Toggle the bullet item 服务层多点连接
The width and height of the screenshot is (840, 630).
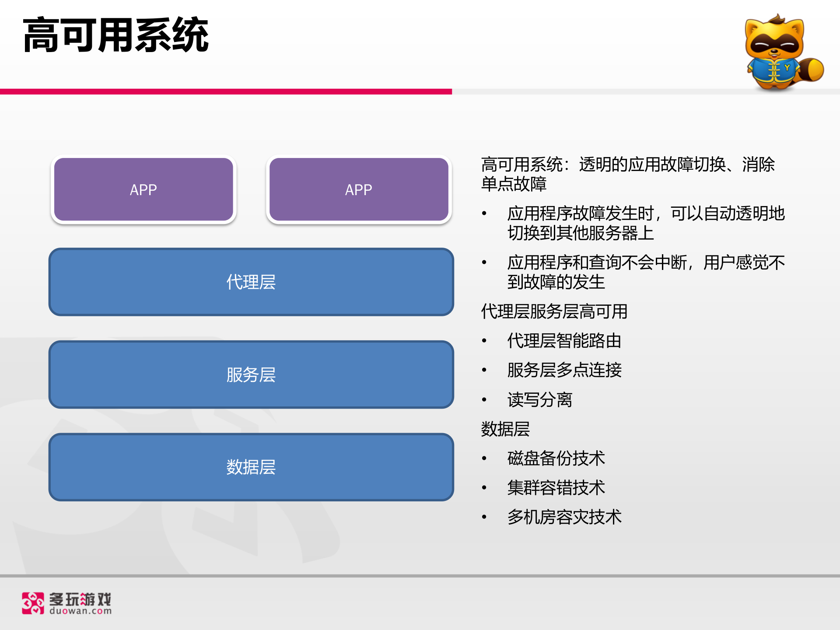[x=564, y=371]
